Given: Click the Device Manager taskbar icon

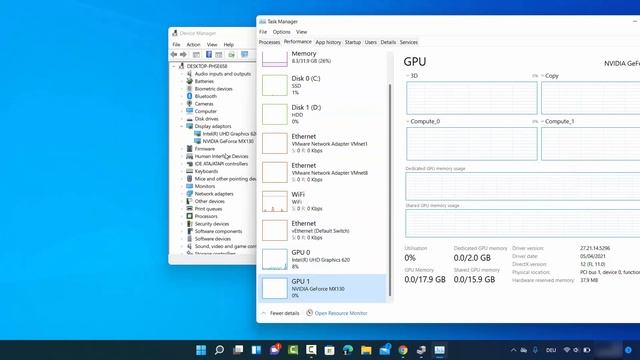Looking at the screenshot, I should click(421, 350).
